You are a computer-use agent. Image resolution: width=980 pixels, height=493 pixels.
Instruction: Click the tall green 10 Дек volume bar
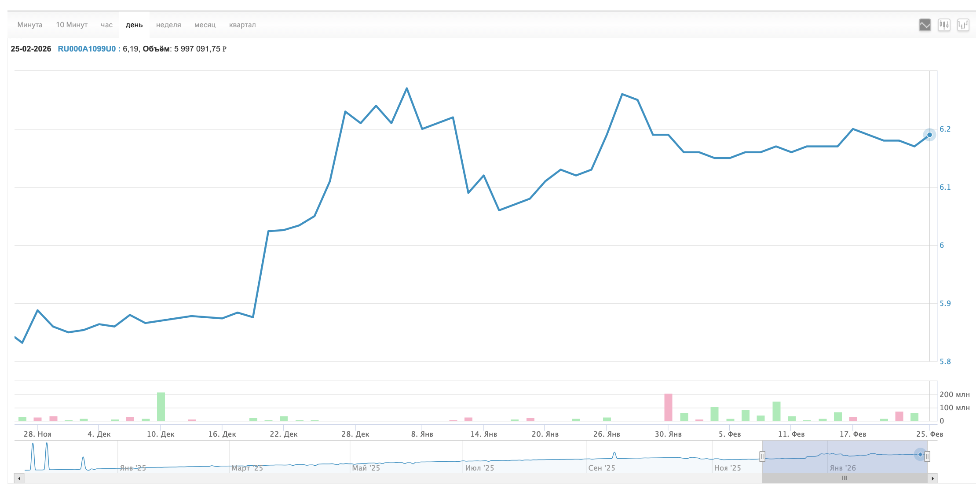(161, 406)
